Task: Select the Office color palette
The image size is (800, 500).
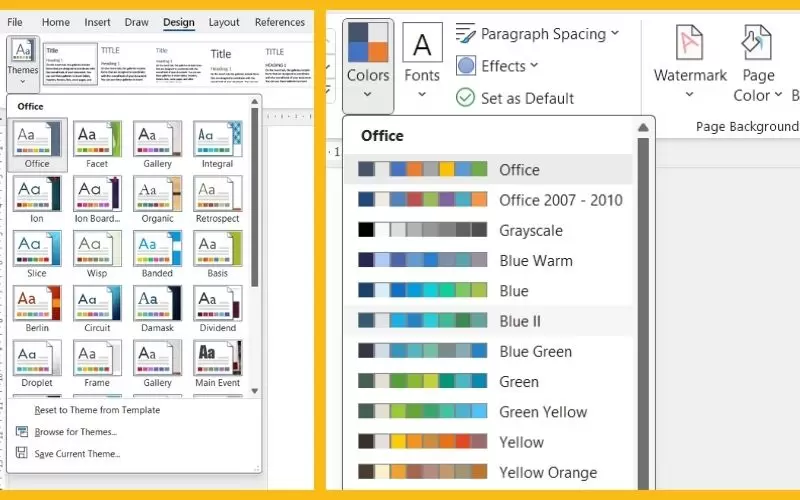Action: [x=488, y=169]
